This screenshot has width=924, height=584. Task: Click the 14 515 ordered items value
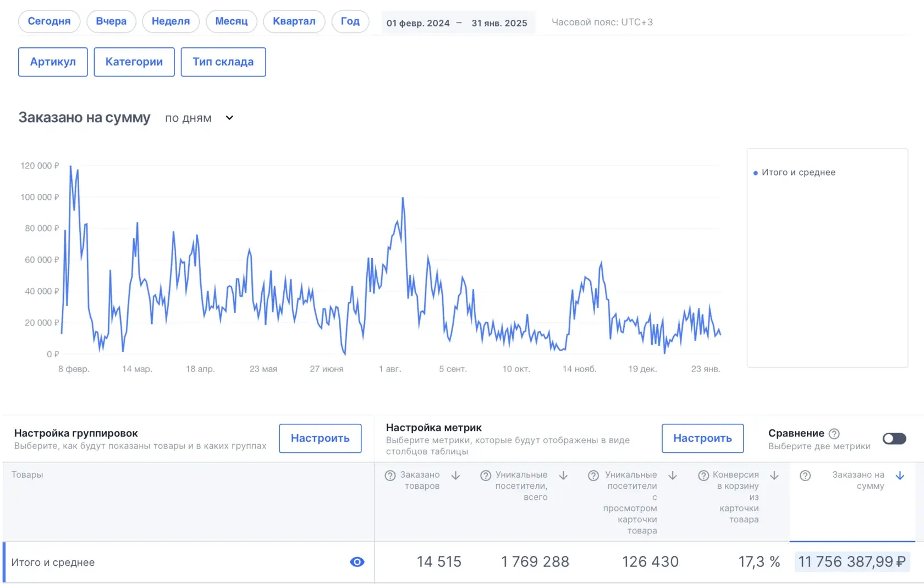[x=439, y=562]
